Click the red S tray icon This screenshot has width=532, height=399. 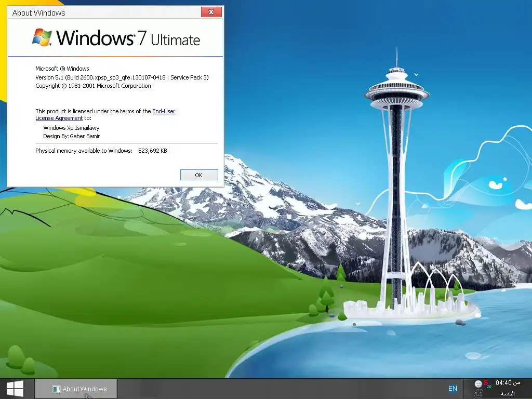(x=487, y=384)
